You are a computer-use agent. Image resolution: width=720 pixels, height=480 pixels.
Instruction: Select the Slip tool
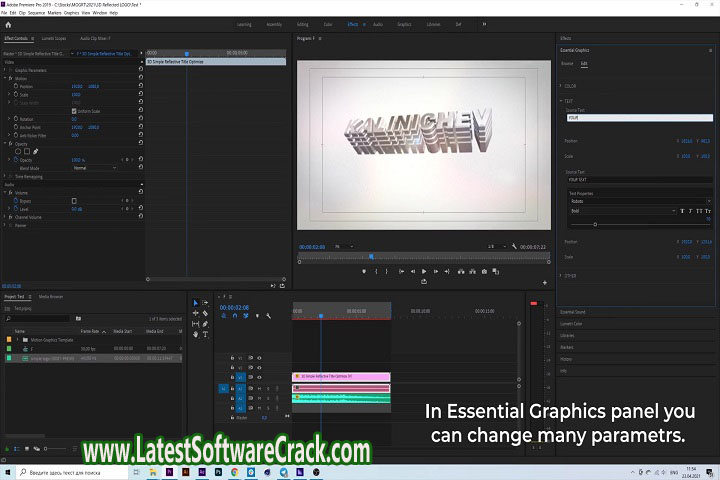196,324
